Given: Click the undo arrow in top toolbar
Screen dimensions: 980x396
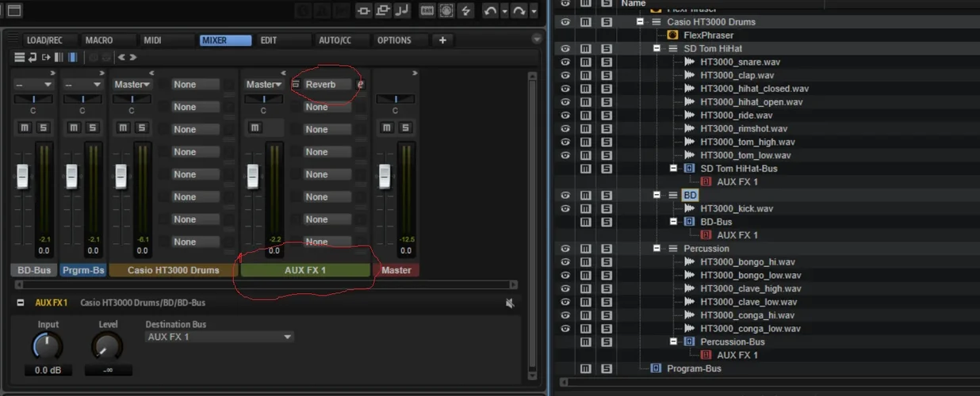Looking at the screenshot, I should pos(490,10).
